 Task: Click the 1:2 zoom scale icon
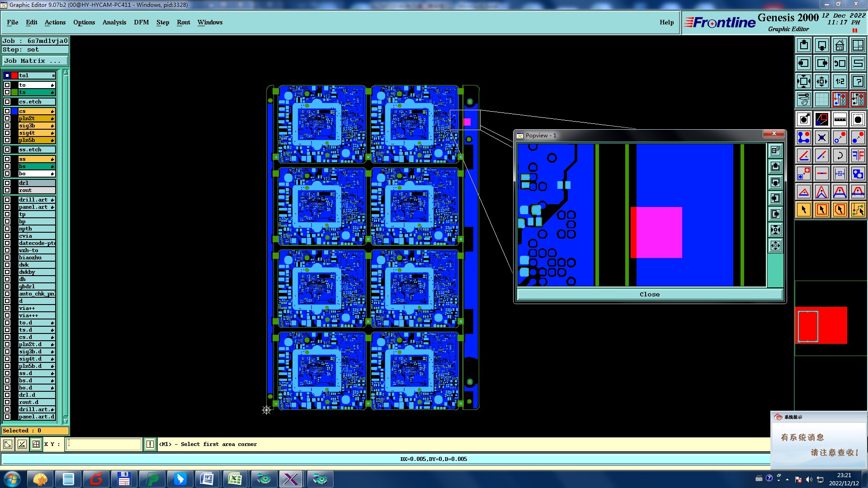tap(840, 81)
